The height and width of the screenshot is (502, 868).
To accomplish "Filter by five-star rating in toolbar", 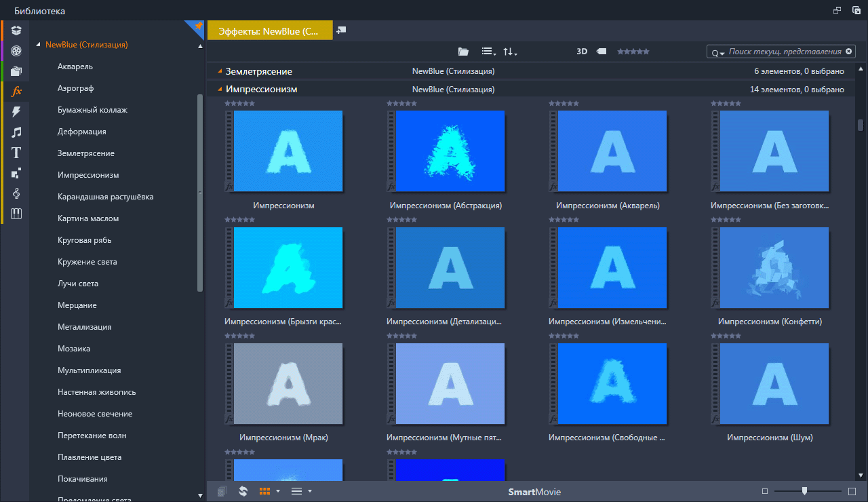I will 632,52.
